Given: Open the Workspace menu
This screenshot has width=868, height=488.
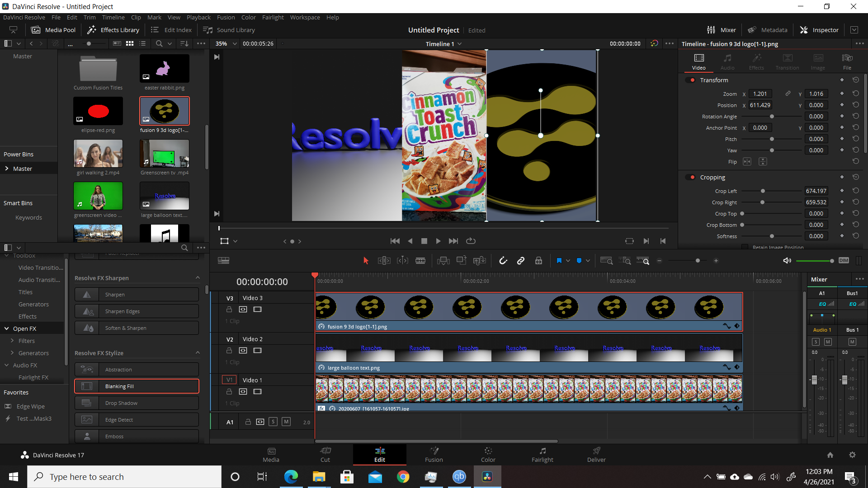Looking at the screenshot, I should pos(305,17).
